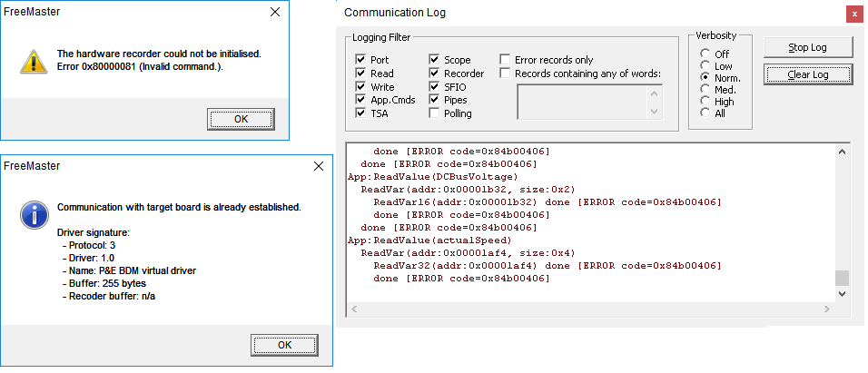The height and width of the screenshot is (373, 868).
Task: Click the Name: P&E BDM virtual driver line
Action: click(x=129, y=270)
